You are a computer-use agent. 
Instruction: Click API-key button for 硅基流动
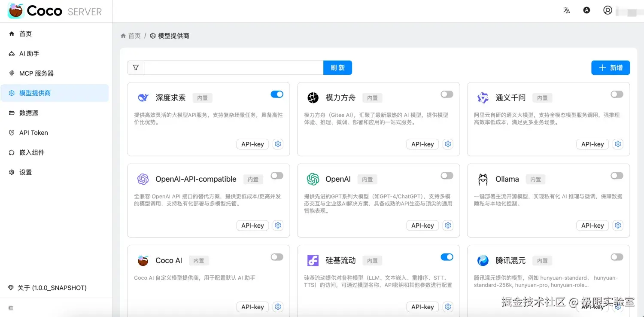point(422,307)
